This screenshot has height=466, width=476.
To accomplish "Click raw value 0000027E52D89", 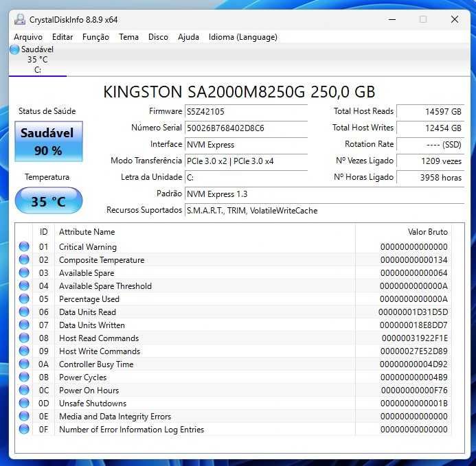I will [414, 351].
